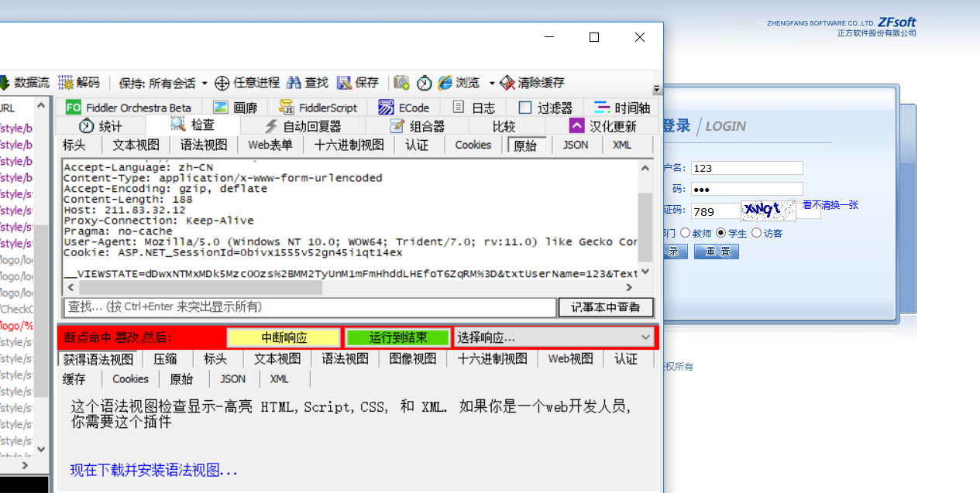Screen dimensions: 980x493
Task: Open the FiddlerScript tab icon
Action: pyautogui.click(x=286, y=108)
